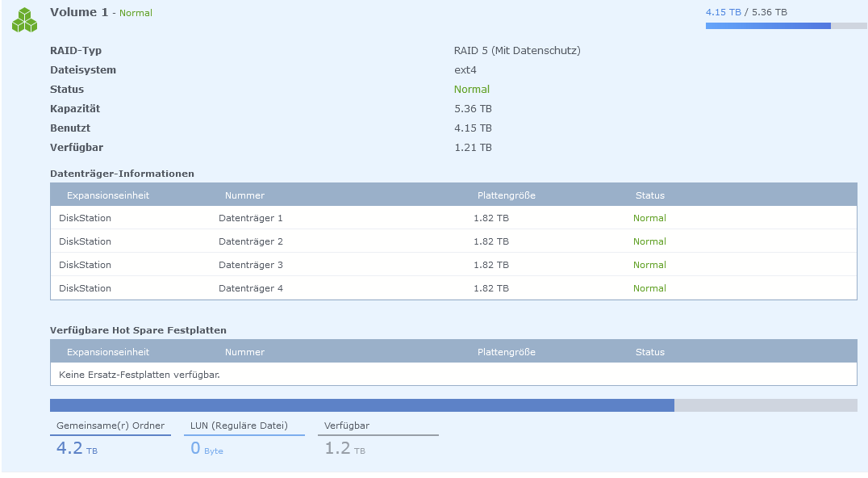Click the Nummer header in Hot Spare table
Image resolution: width=868 pixels, height=478 pixels.
244,352
